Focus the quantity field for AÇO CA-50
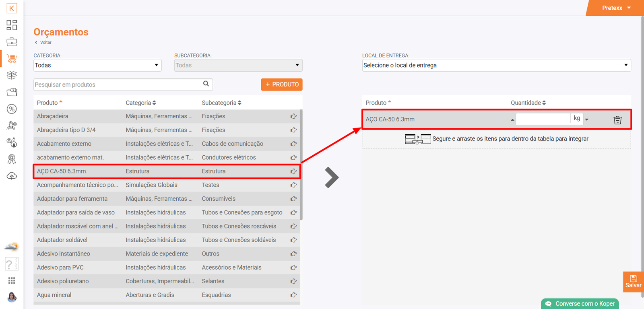644x309 pixels. point(543,119)
